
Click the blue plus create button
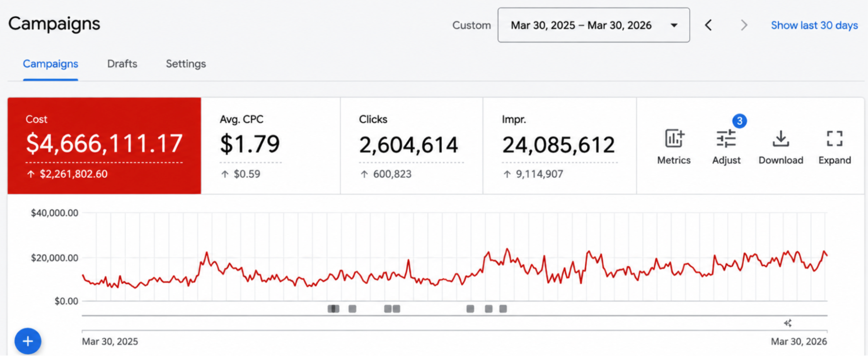pyautogui.click(x=28, y=341)
